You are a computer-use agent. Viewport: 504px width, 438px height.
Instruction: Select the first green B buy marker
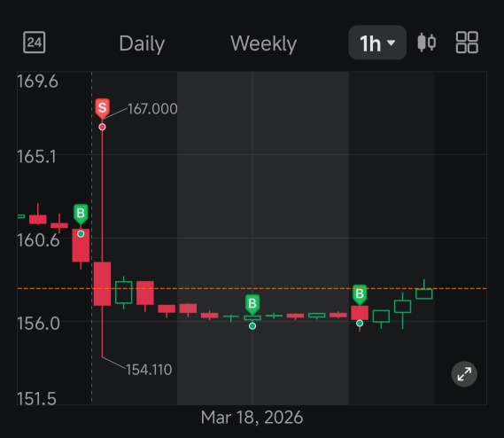[x=81, y=214]
